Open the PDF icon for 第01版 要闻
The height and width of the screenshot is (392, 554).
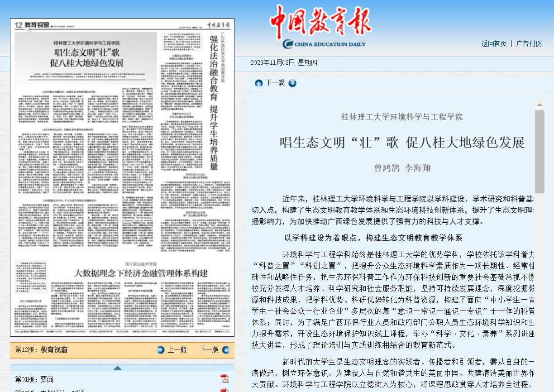coord(224,379)
